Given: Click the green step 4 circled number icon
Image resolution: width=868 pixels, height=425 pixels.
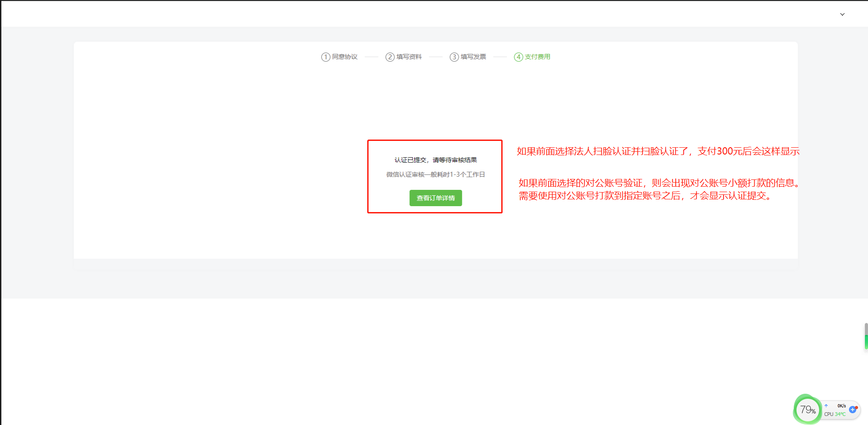Looking at the screenshot, I should (x=518, y=57).
